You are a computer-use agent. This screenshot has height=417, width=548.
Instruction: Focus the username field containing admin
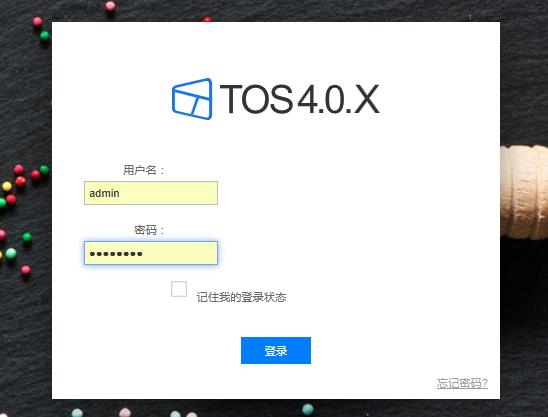[151, 193]
